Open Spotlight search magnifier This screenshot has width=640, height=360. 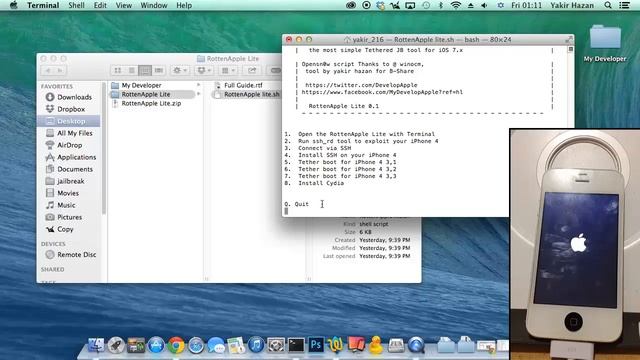click(608, 5)
